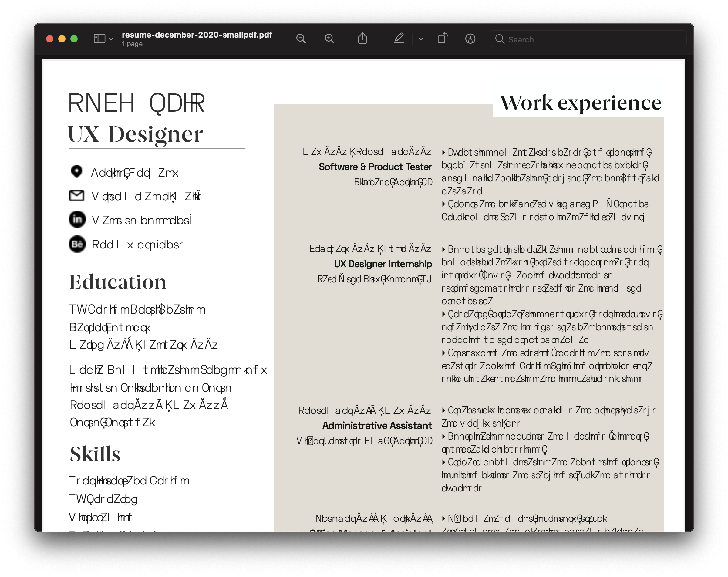The image size is (728, 577).
Task: Click the sidebar view toggle icon
Action: [99, 39]
